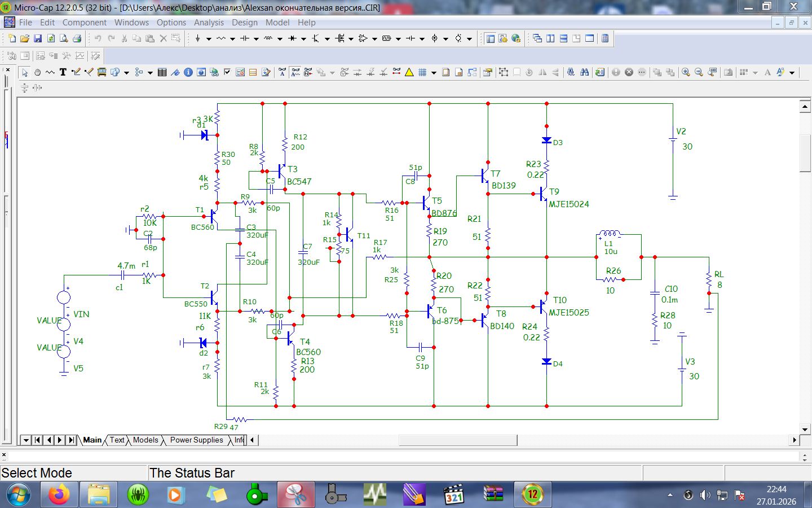This screenshot has width=812, height=508.
Task: Click the Zoom In magnifier icon
Action: tap(685, 72)
